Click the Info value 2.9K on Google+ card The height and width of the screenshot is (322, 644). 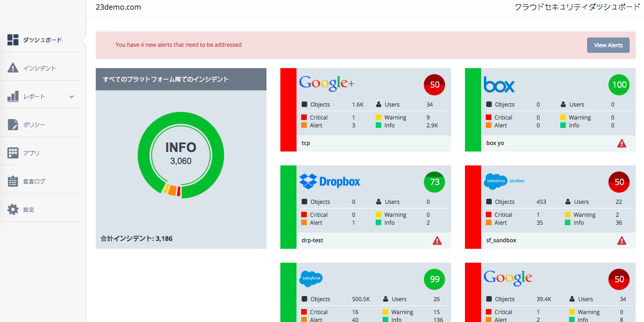point(432,126)
